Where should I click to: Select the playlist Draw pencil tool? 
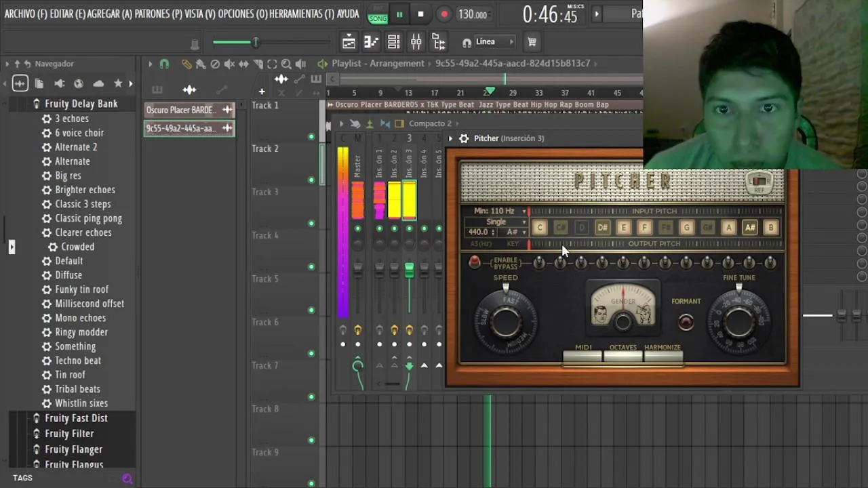click(186, 64)
